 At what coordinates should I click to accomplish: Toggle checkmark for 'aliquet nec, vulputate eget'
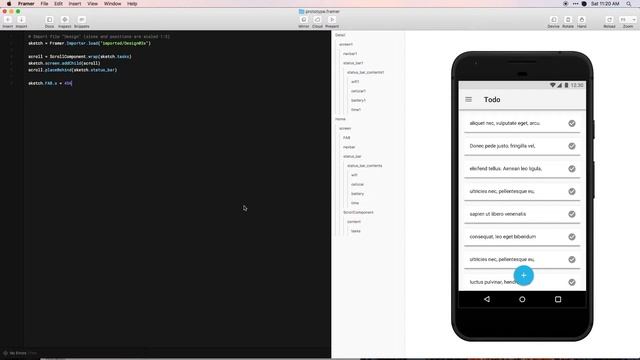tap(572, 123)
